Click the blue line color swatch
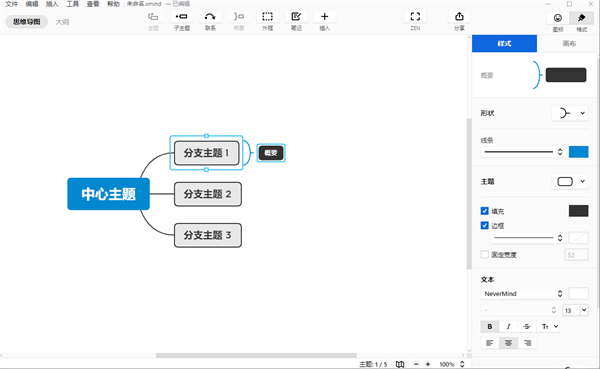The height and width of the screenshot is (369, 600). pos(579,152)
